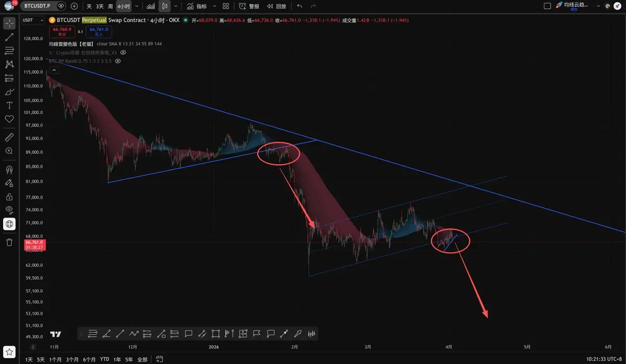Click the 66,761.0 买入 buy button

click(x=99, y=32)
